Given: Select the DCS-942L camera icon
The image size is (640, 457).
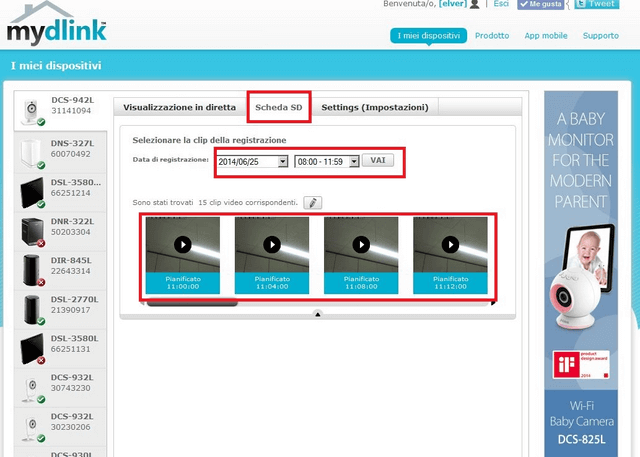Looking at the screenshot, I should click(x=32, y=111).
